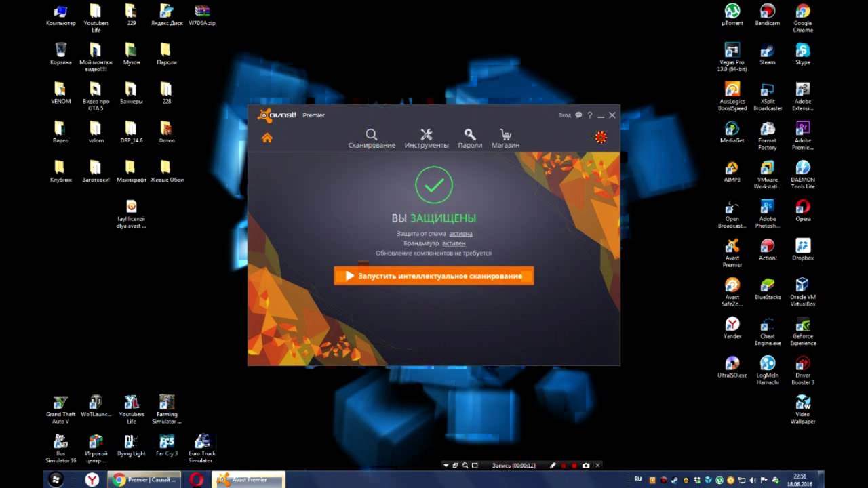Select the Video Wallpaper shortcut
This screenshot has width=868, height=488.
[x=802, y=409]
